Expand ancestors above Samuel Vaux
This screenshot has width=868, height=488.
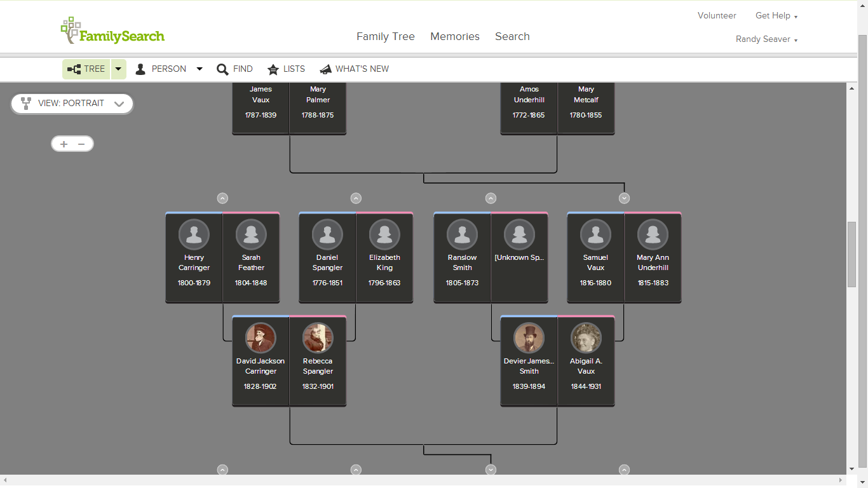pyautogui.click(x=624, y=198)
